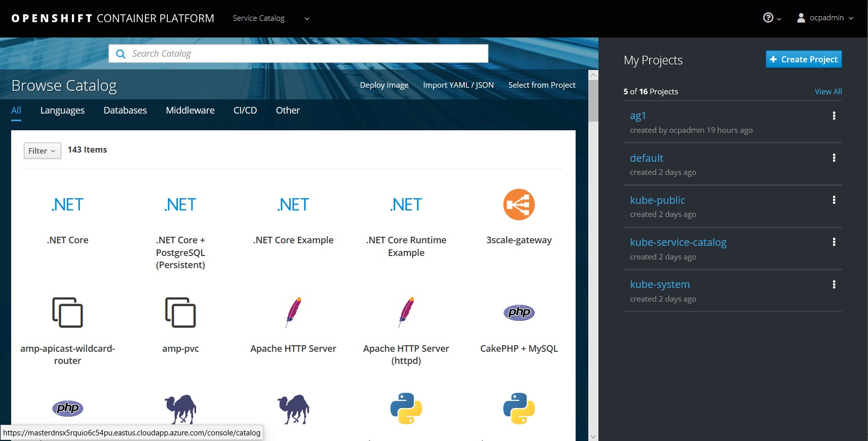
Task: Select the amp-pvc template icon
Action: point(180,312)
